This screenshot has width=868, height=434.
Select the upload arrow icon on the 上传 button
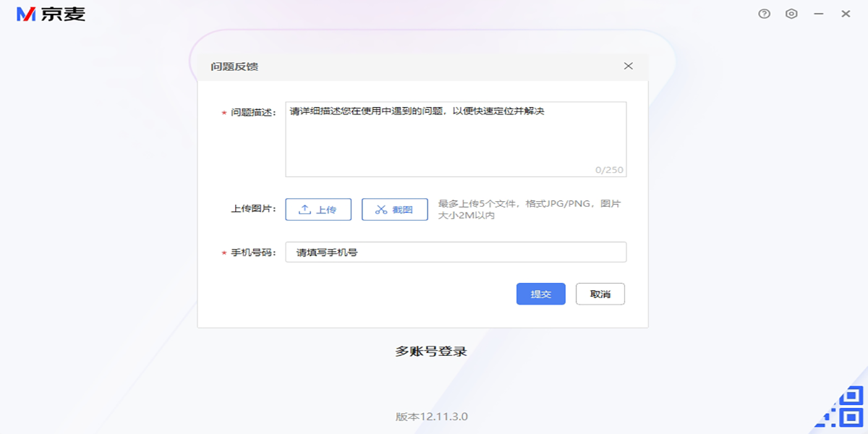pos(305,209)
